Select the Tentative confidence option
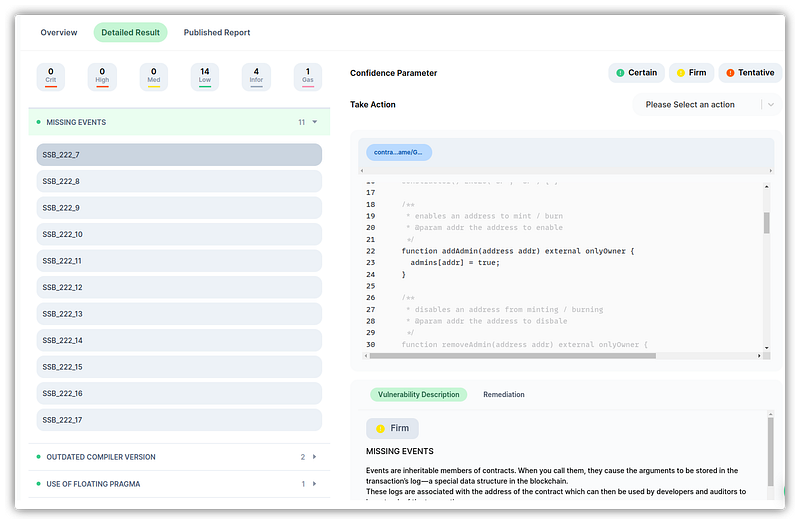This screenshot has width=800, height=524. coord(749,73)
